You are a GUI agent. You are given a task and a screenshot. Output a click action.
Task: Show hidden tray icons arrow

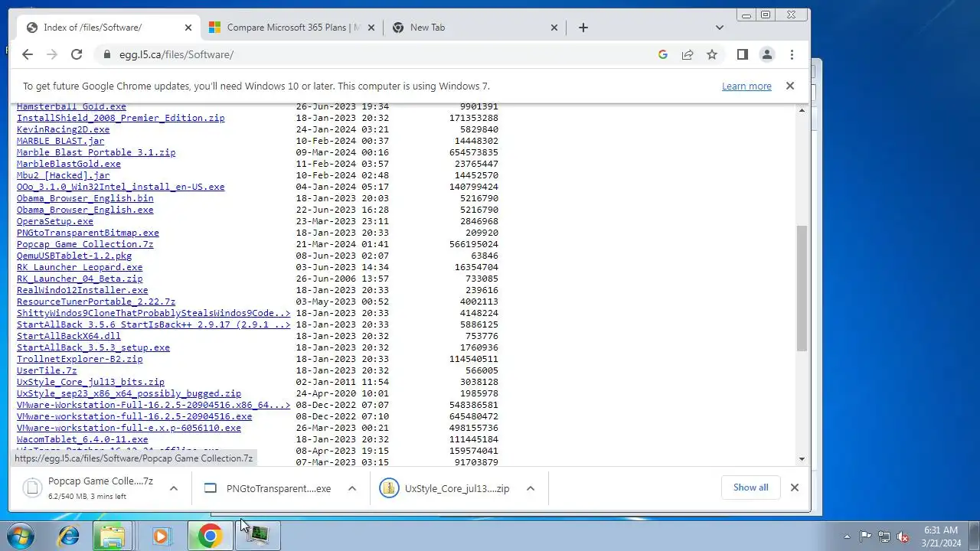click(847, 536)
